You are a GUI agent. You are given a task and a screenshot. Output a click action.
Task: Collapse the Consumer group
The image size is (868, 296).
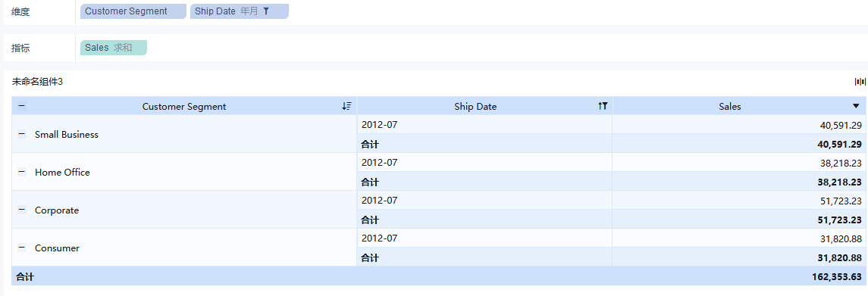(x=21, y=248)
